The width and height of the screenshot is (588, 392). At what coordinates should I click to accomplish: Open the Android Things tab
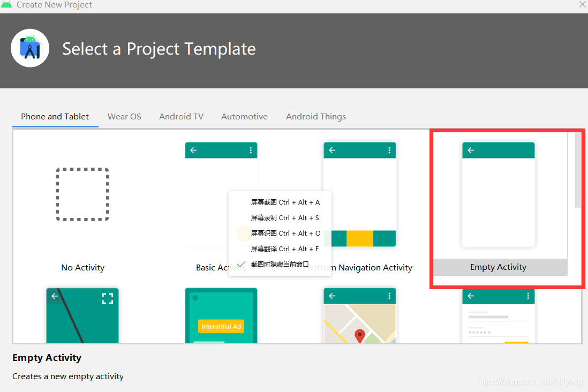316,117
